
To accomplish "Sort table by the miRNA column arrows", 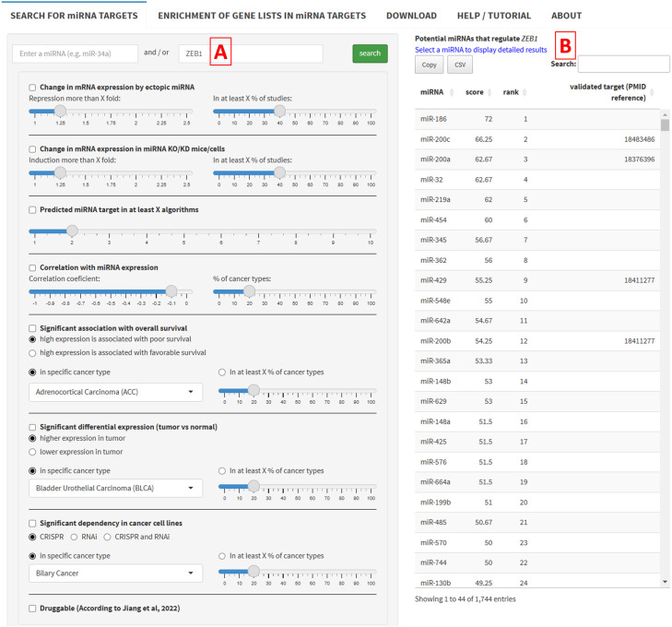I will pyautogui.click(x=452, y=92).
